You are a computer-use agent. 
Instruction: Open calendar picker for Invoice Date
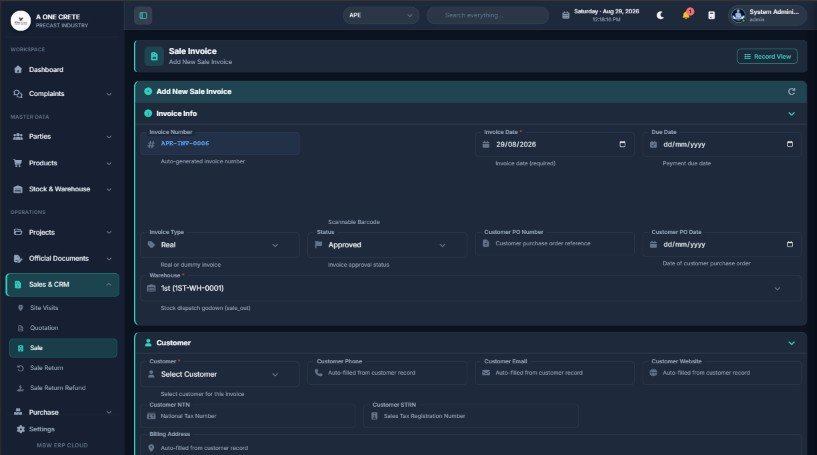[x=622, y=144]
